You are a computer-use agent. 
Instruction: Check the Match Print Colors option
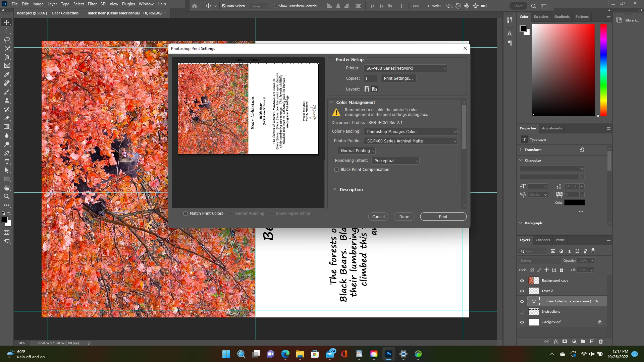(185, 214)
